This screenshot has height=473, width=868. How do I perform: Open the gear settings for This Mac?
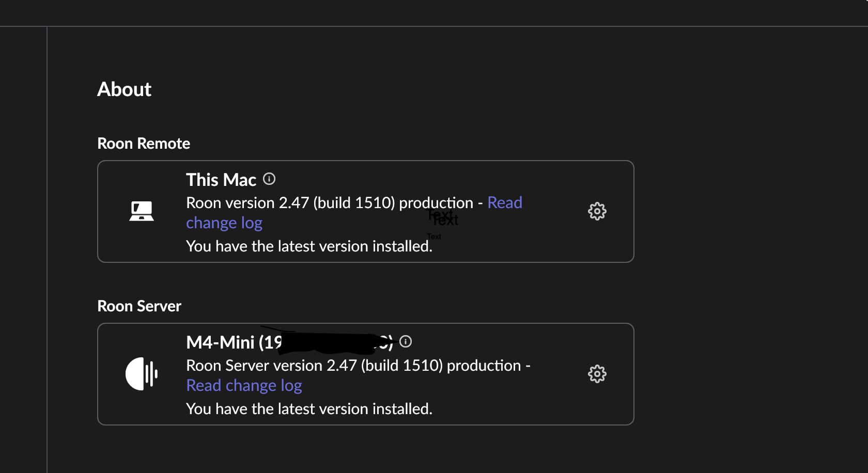click(597, 211)
